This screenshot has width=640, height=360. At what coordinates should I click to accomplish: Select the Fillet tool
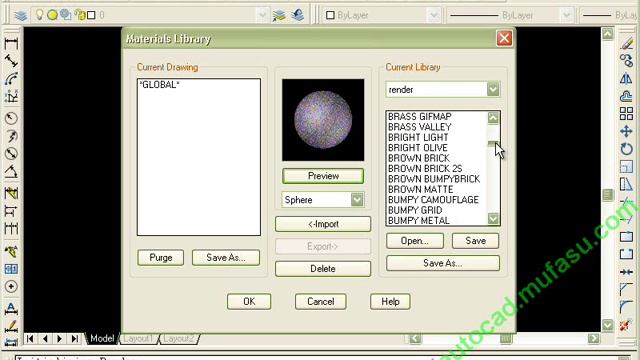point(627,307)
